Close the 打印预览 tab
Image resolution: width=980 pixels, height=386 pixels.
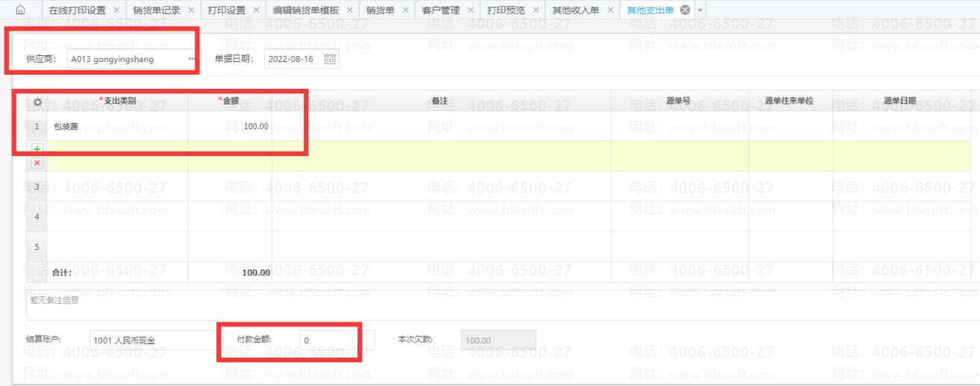[535, 10]
